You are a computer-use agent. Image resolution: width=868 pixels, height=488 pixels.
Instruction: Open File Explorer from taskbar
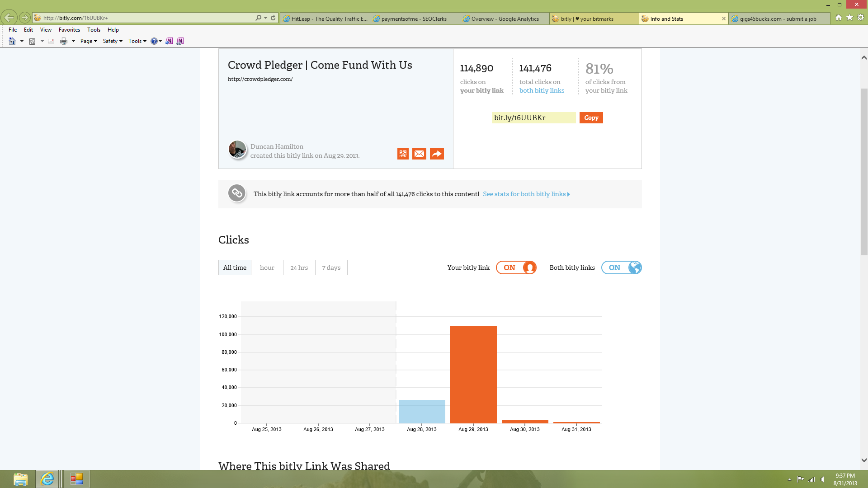click(20, 479)
